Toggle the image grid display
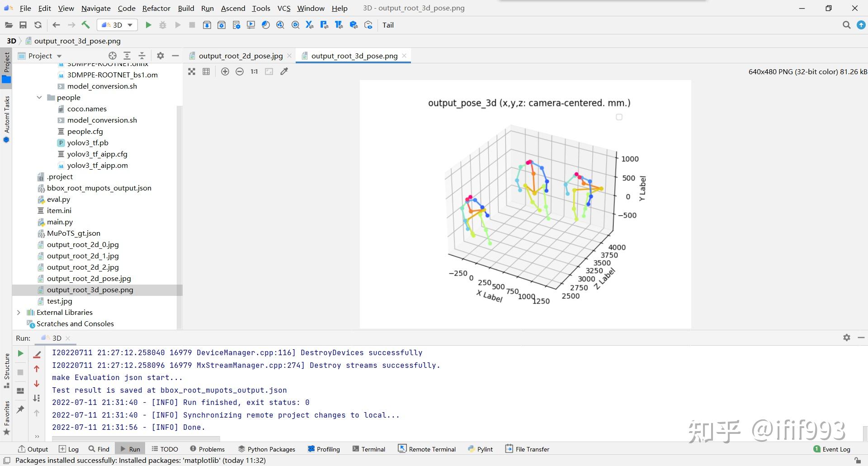 206,71
